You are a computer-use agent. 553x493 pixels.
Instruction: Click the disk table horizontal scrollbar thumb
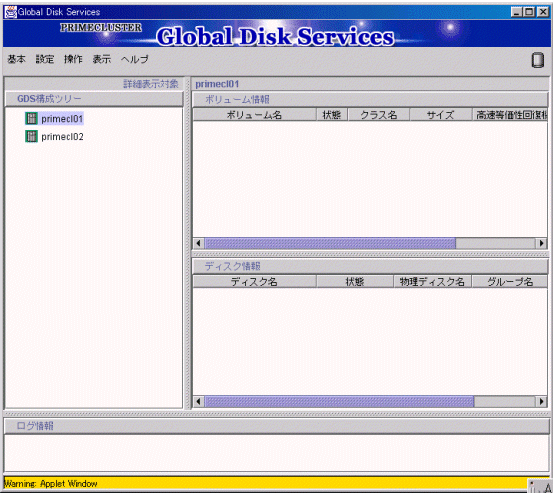point(339,402)
